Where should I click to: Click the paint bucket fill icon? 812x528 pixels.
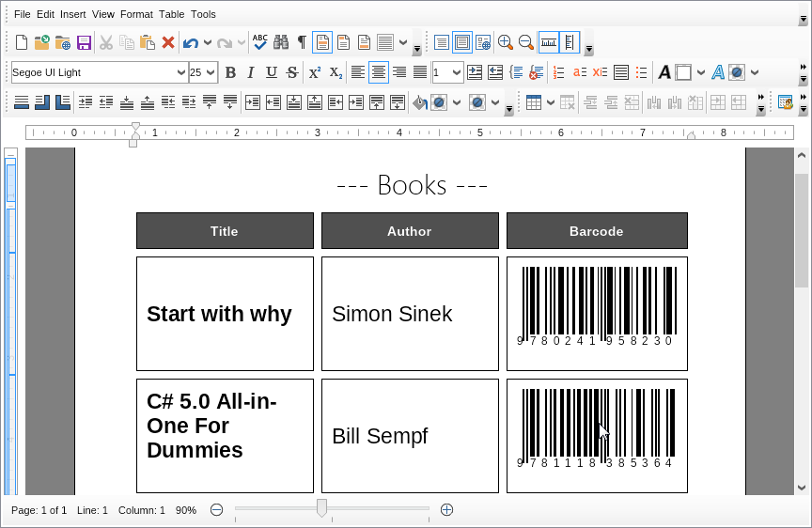(x=420, y=102)
